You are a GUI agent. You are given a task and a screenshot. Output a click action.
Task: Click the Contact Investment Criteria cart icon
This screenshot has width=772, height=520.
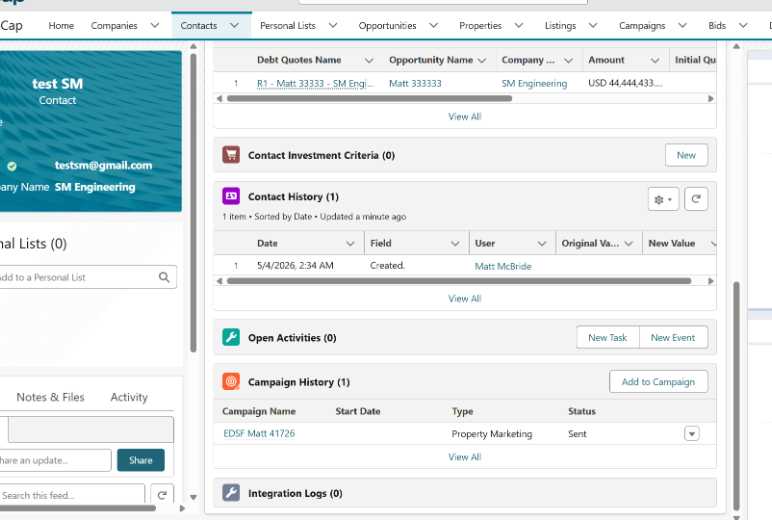tap(231, 155)
